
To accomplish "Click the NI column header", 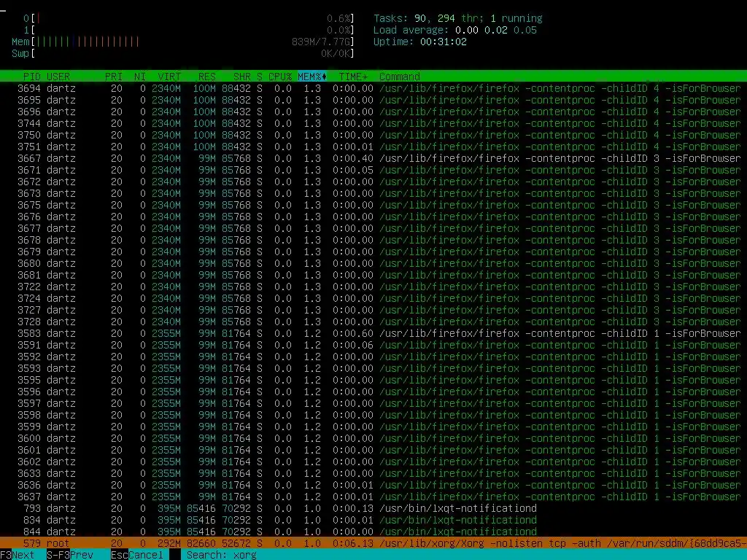I will pos(139,77).
